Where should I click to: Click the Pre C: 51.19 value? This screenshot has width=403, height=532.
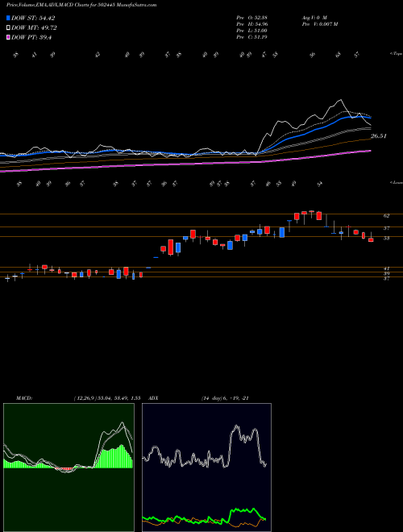(x=252, y=37)
